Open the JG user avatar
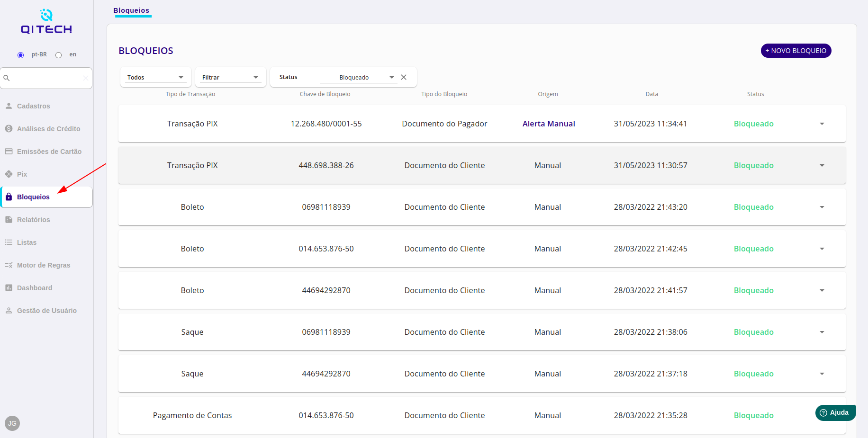This screenshot has height=438, width=868. 12,423
